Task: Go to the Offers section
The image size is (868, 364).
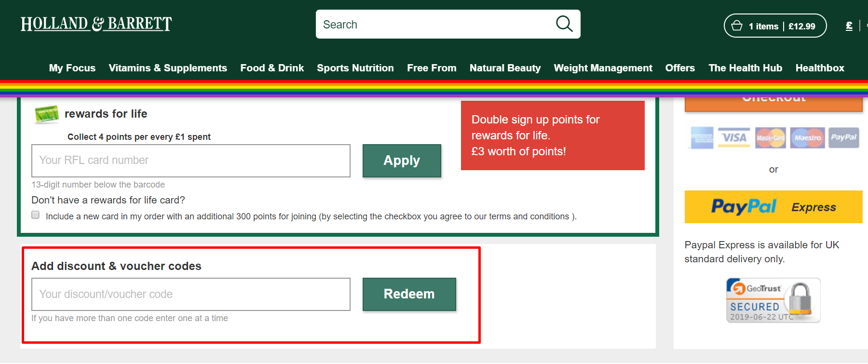Action: click(680, 68)
